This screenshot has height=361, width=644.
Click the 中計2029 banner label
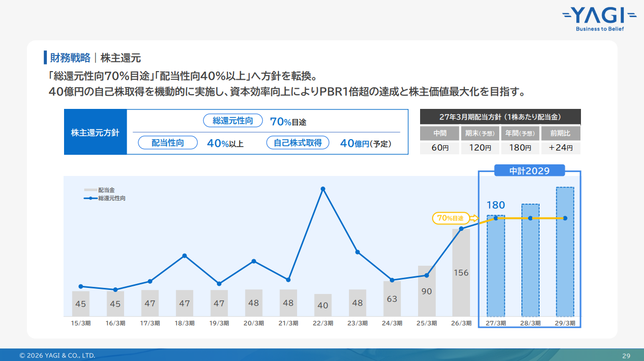pos(529,171)
